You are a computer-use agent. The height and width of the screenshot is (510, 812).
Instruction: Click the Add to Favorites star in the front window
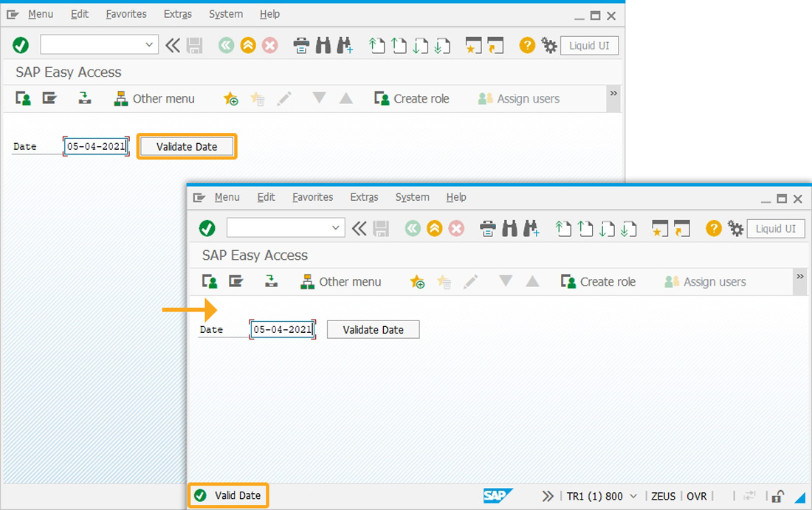[x=417, y=282]
